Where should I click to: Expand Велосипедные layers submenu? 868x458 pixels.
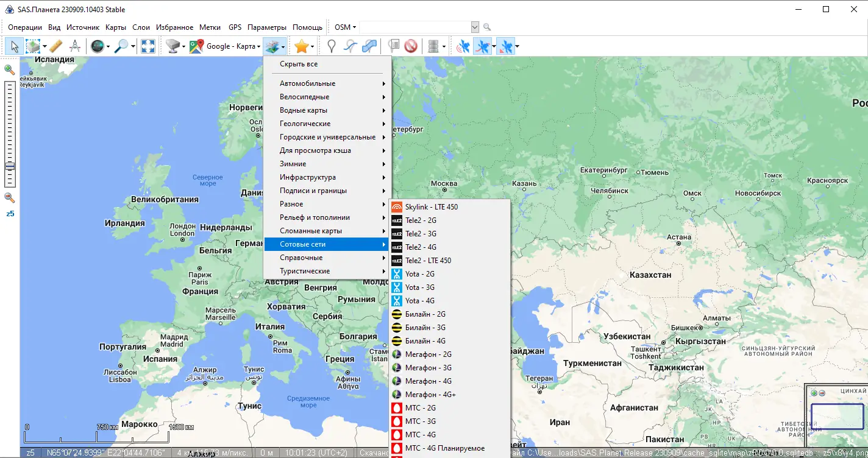[327, 97]
